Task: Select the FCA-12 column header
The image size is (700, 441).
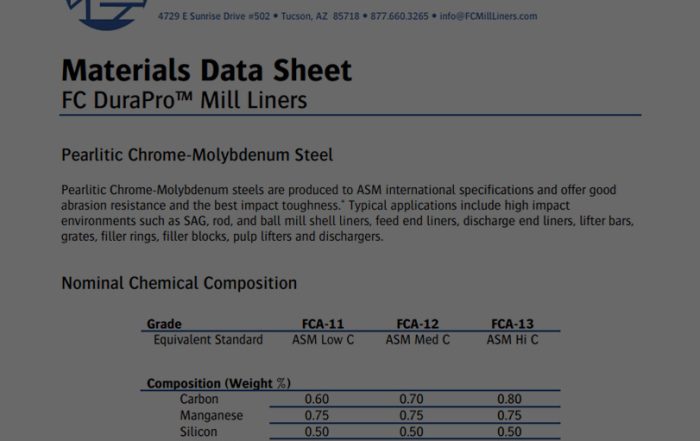Action: point(418,324)
